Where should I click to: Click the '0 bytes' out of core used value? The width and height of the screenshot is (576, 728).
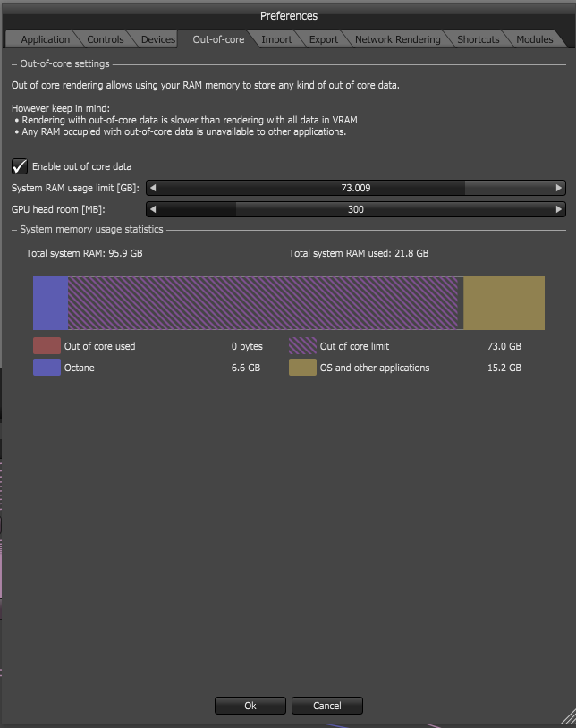pos(247,346)
